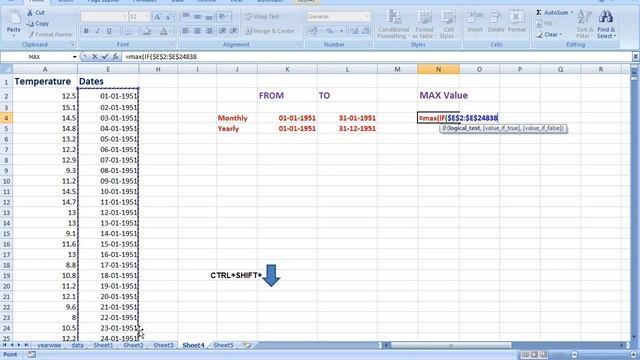This screenshot has height=360, width=640.
Task: Click the Decrease Indent icon
Action: click(x=222, y=31)
